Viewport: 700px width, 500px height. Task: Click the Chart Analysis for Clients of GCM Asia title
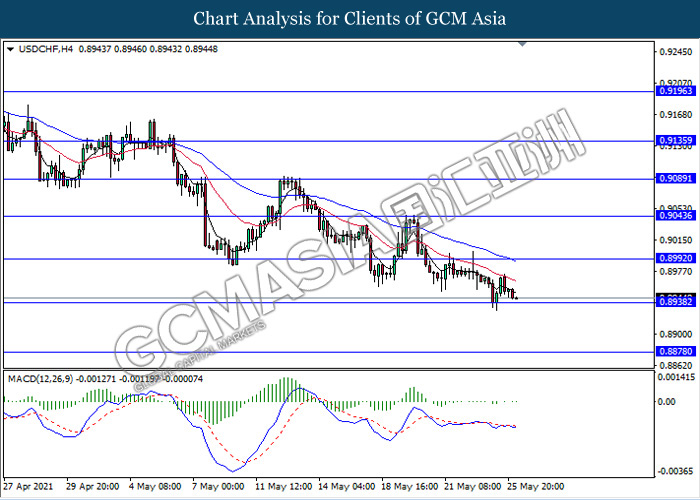coord(350,19)
